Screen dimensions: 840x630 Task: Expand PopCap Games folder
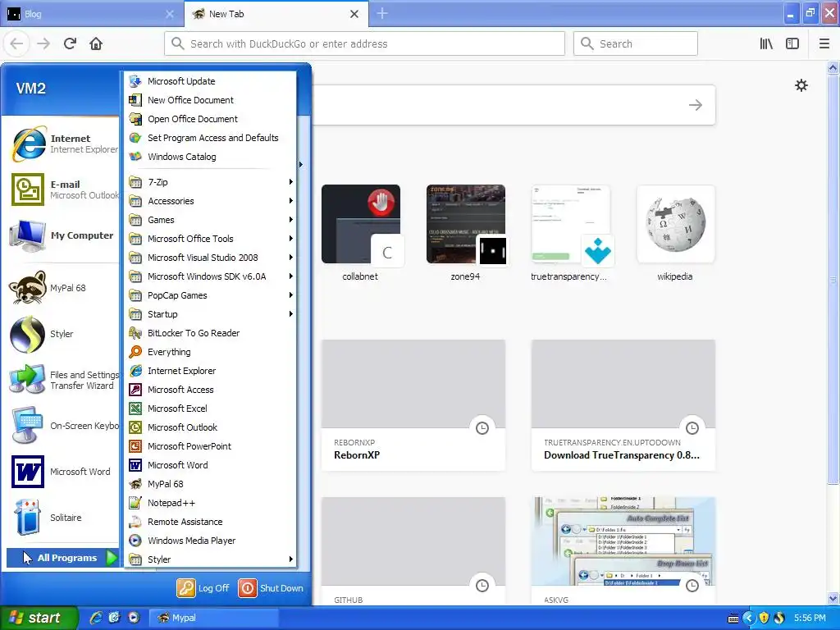coord(211,295)
